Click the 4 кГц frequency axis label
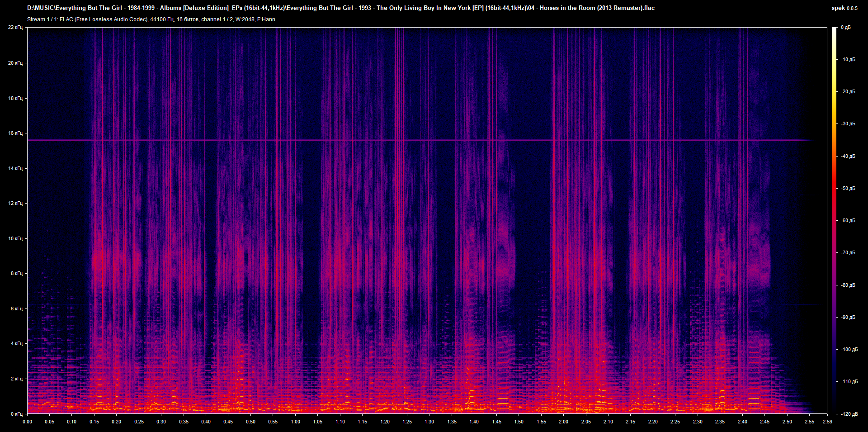The width and height of the screenshot is (868, 432). tap(17, 343)
